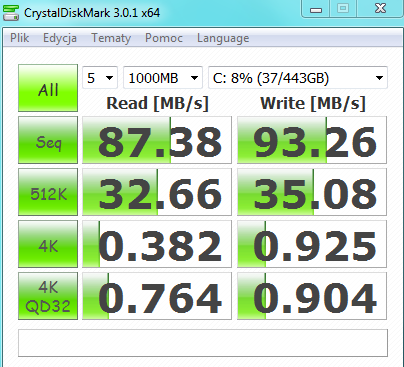Select the 4K QD32 read result 0.764
404x367 pixels.
point(157,296)
